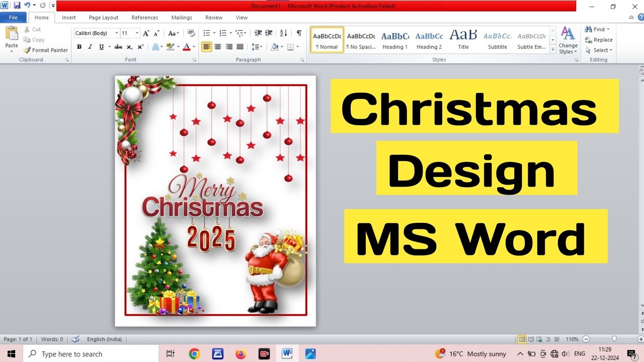Viewport: 644px width, 362px height.
Task: Zoom out with the minus button
Action: tap(586, 339)
